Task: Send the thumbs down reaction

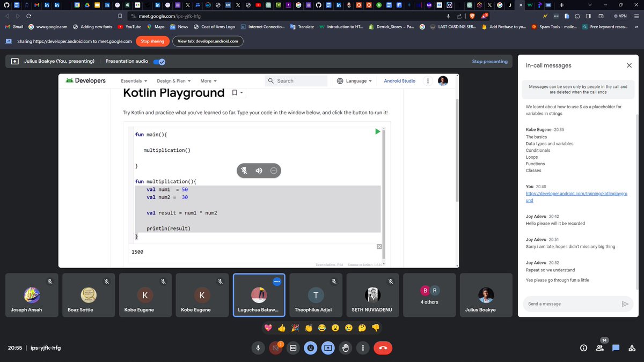Action: (x=376, y=328)
